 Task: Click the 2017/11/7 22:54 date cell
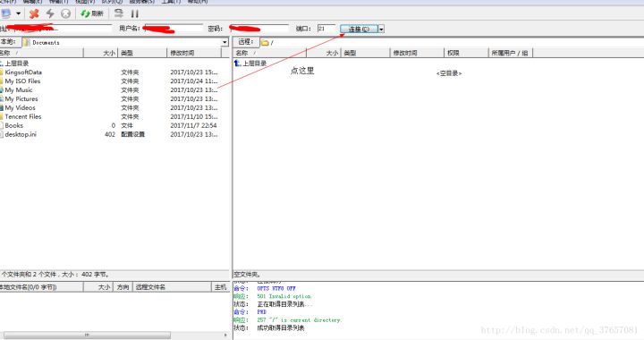tap(193, 125)
